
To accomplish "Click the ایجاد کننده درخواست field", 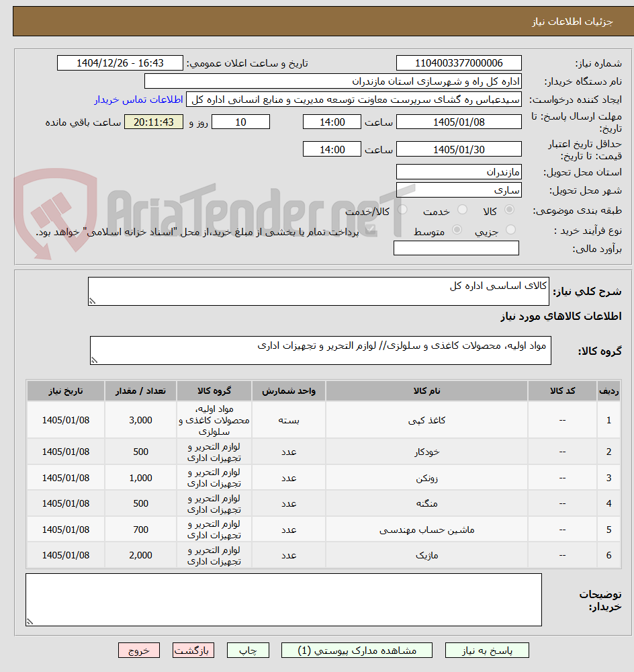I will [354, 99].
